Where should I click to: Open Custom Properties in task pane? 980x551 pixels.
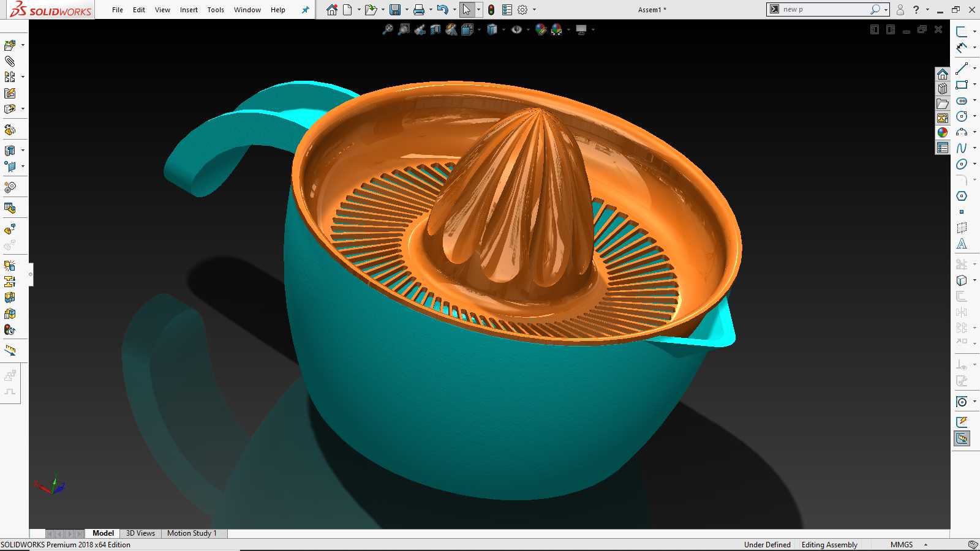click(943, 148)
